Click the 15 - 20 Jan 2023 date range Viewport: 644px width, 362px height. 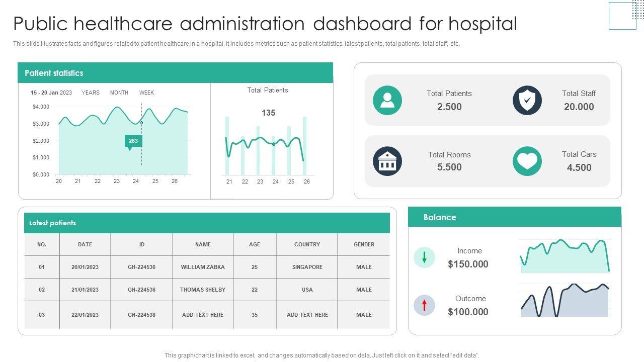click(51, 93)
